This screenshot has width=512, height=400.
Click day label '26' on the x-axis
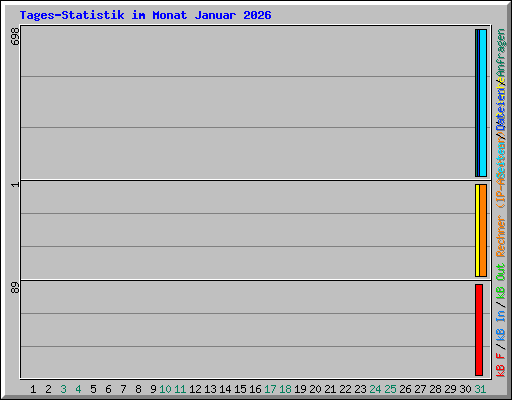point(405,389)
